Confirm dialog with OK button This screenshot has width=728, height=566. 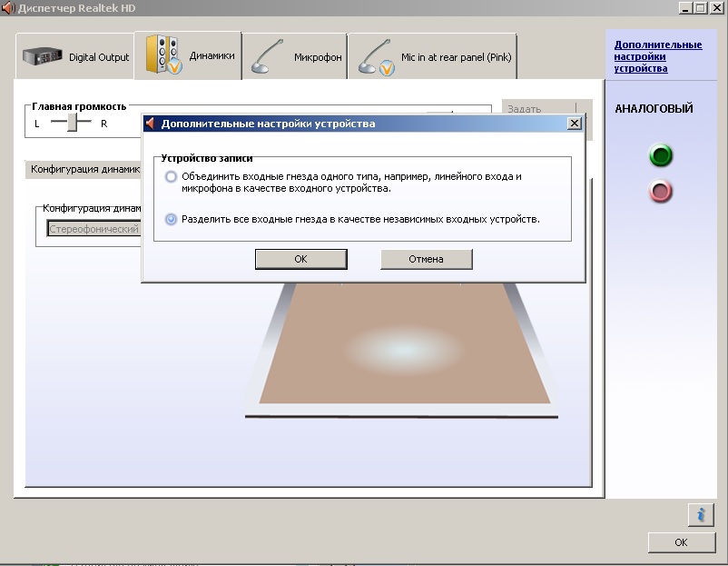[x=300, y=259]
